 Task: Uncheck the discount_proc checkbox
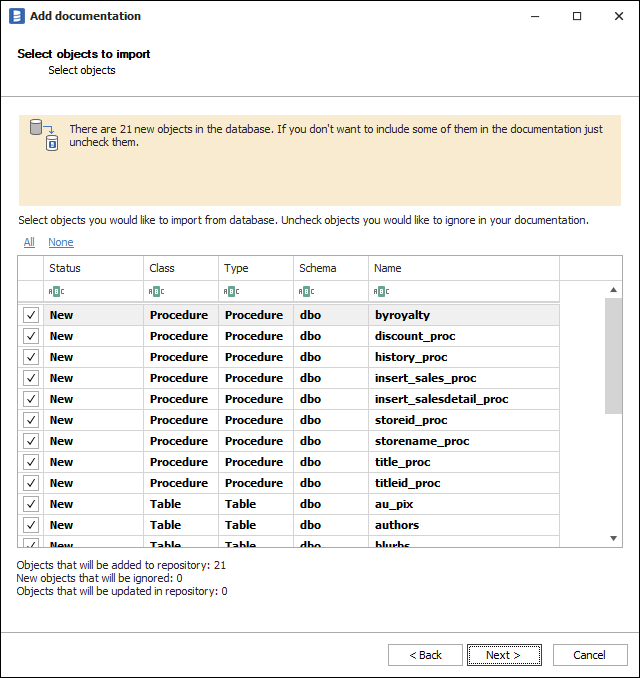[x=31, y=336]
